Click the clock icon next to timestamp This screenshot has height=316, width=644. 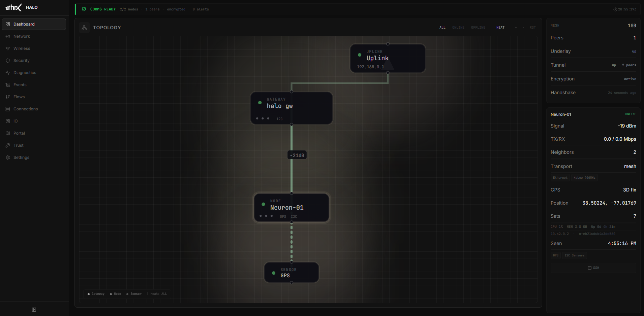615,9
